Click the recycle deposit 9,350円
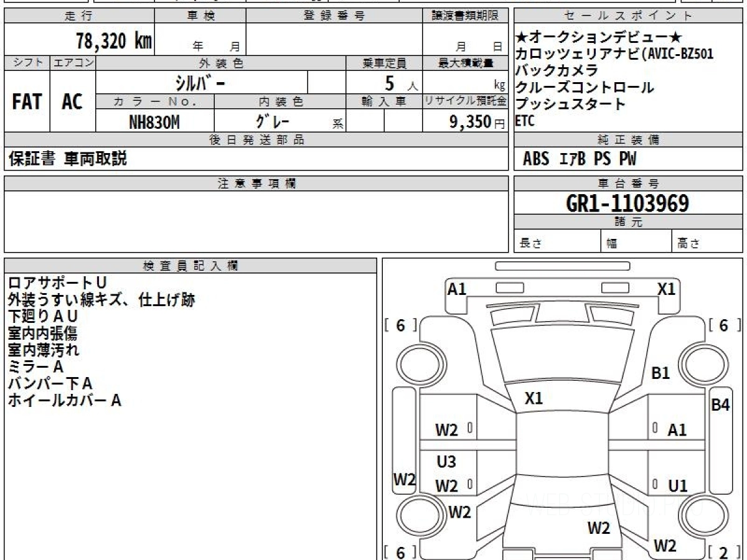747x560 pixels. (x=477, y=122)
